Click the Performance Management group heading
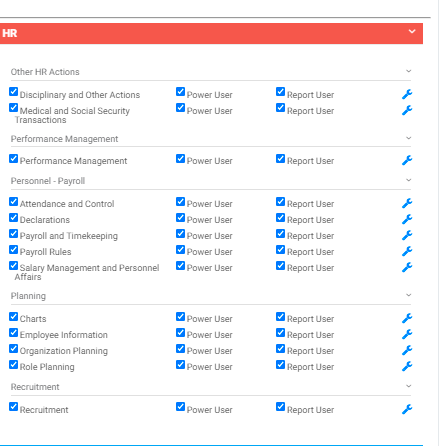 [64, 139]
